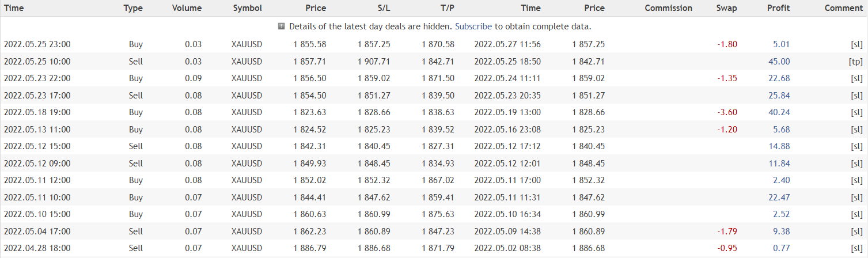Click the Subscribe link for complete data
868x258 pixels.
click(x=473, y=26)
